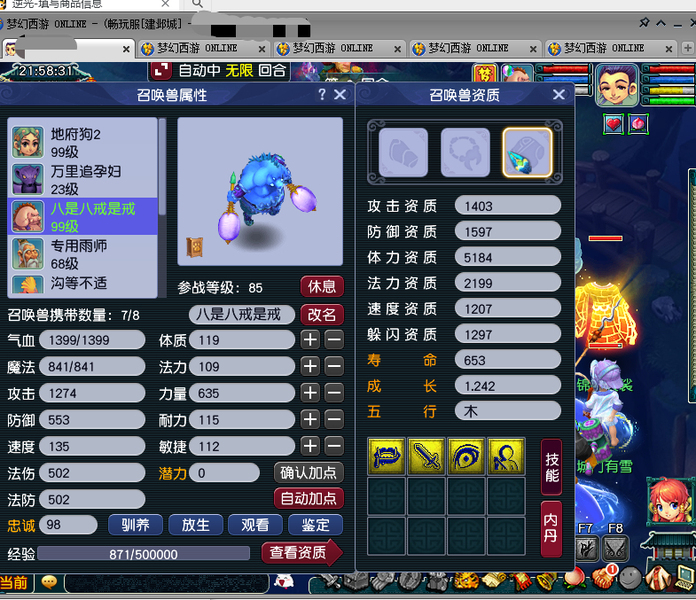The width and height of the screenshot is (696, 600).
Task: Click the scroll icon below the pet model
Action: click(194, 247)
